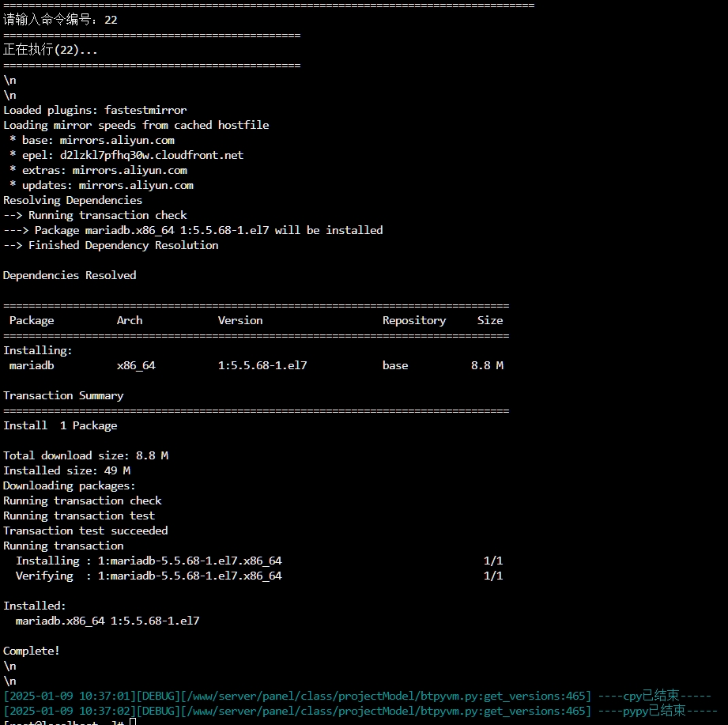Select the '正在执行(22)...' status line
The image size is (728, 725).
click(50, 50)
